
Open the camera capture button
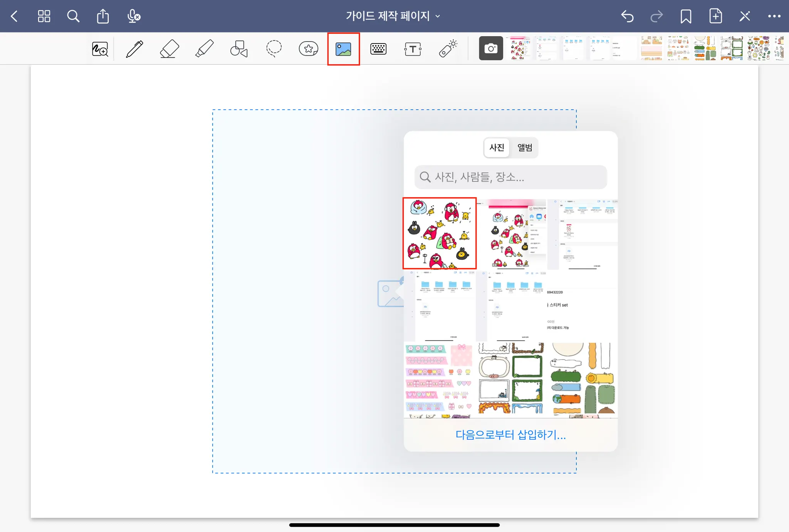point(491,49)
